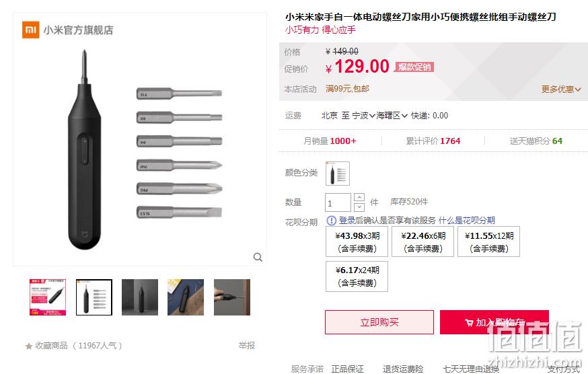Select the screwdriver on wood thumbnail
This screenshot has width=588, height=374.
[x=186, y=297]
